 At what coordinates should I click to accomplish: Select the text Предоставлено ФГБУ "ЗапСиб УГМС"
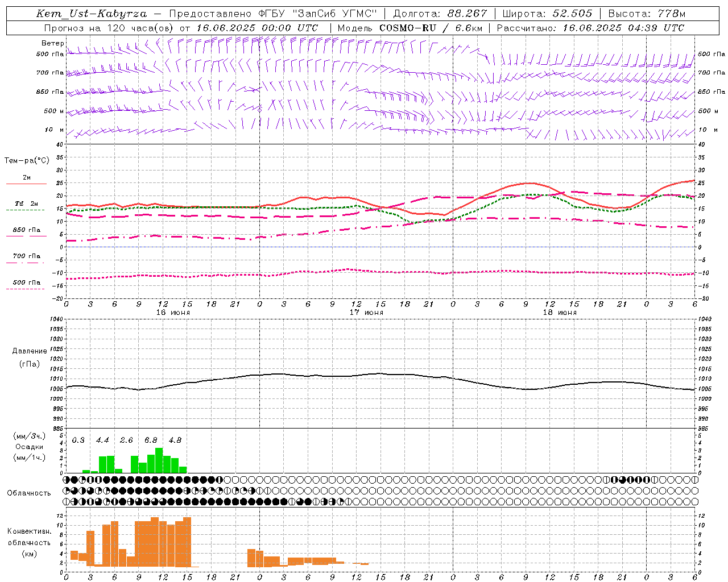tap(273, 14)
